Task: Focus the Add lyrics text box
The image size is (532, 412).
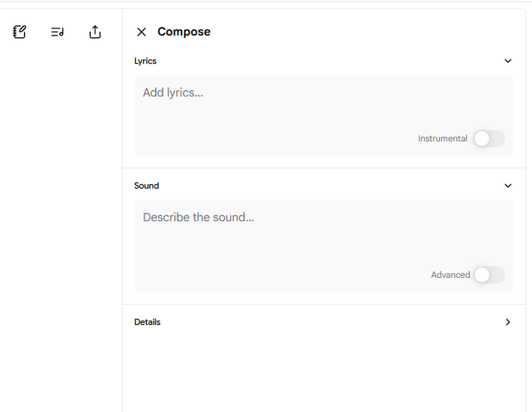Action: click(324, 115)
